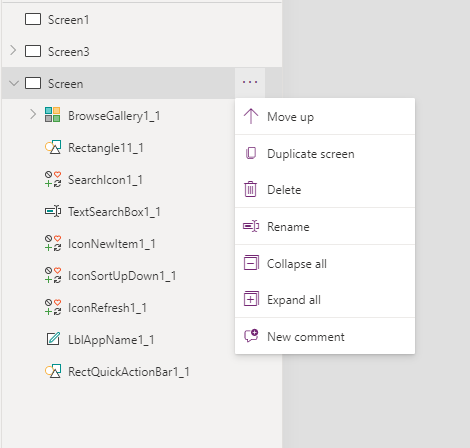Click the SearchIcon1_1 control icon
470x448 pixels.
(x=53, y=179)
